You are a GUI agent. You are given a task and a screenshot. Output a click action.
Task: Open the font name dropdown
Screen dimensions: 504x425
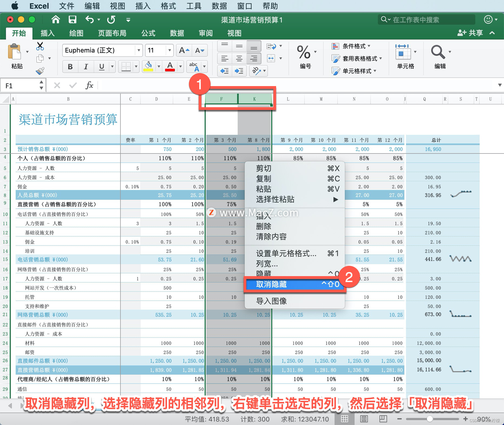tap(139, 50)
